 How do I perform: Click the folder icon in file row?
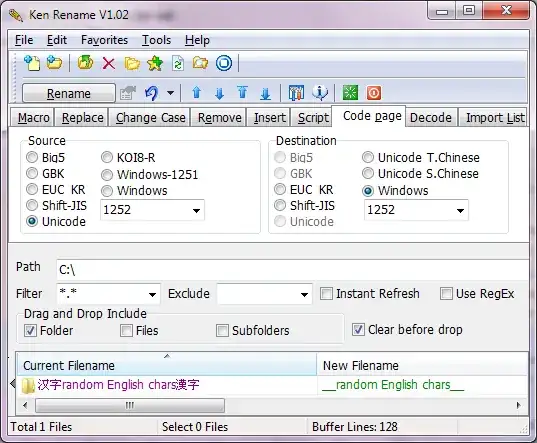(x=28, y=385)
